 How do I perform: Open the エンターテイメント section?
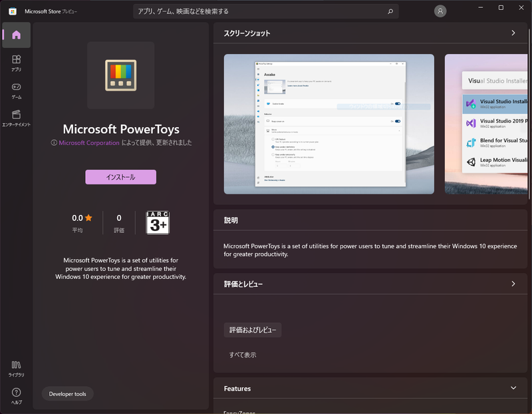pyautogui.click(x=15, y=114)
